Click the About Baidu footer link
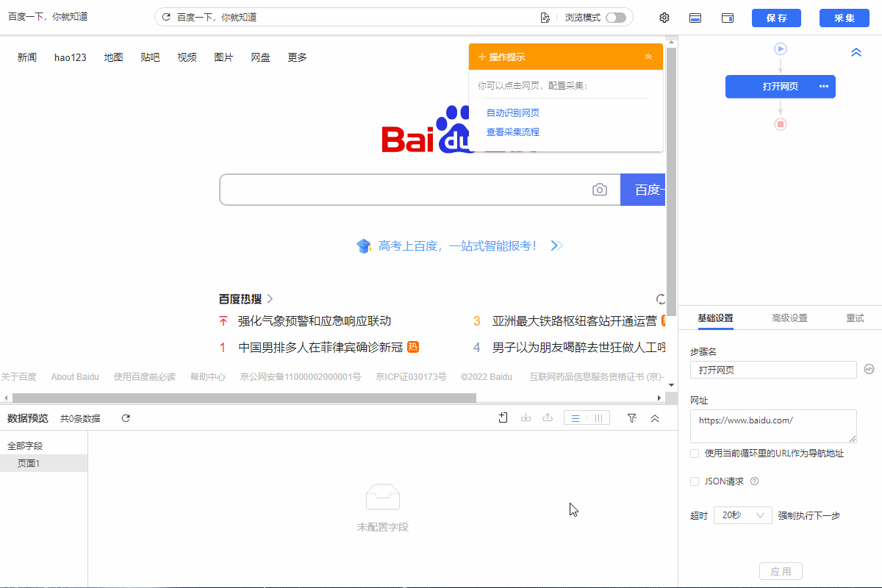Viewport: 882px width, 588px height. (75, 377)
